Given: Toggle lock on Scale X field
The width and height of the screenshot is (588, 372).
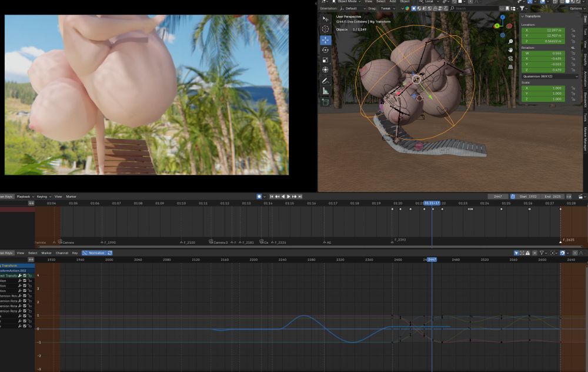Looking at the screenshot, I should click(x=573, y=88).
